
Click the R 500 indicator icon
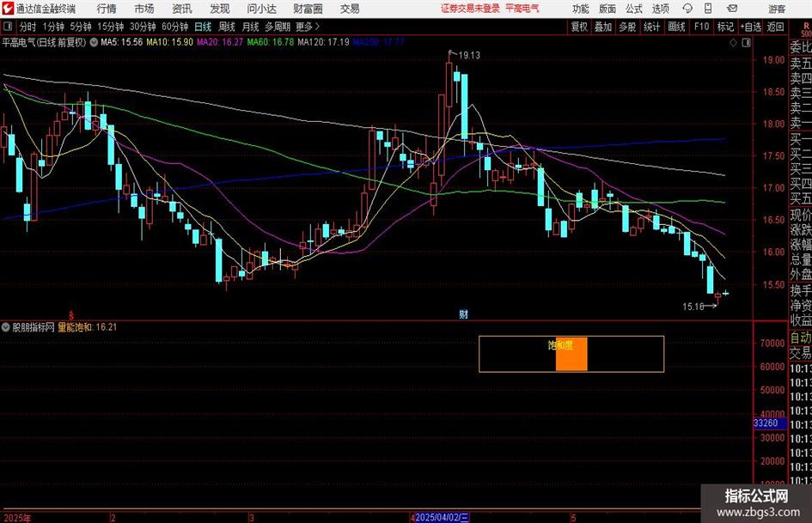click(806, 29)
